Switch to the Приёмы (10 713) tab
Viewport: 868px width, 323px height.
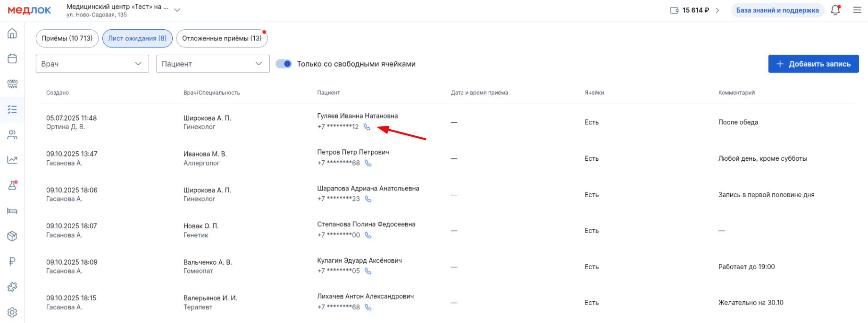coord(67,38)
